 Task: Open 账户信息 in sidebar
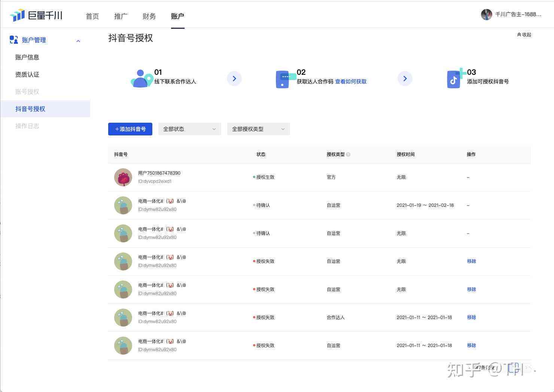27,57
